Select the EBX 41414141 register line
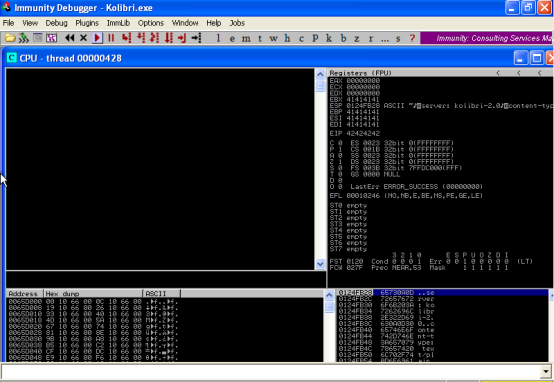Image resolution: width=554 pixels, height=382 pixels. click(x=355, y=99)
